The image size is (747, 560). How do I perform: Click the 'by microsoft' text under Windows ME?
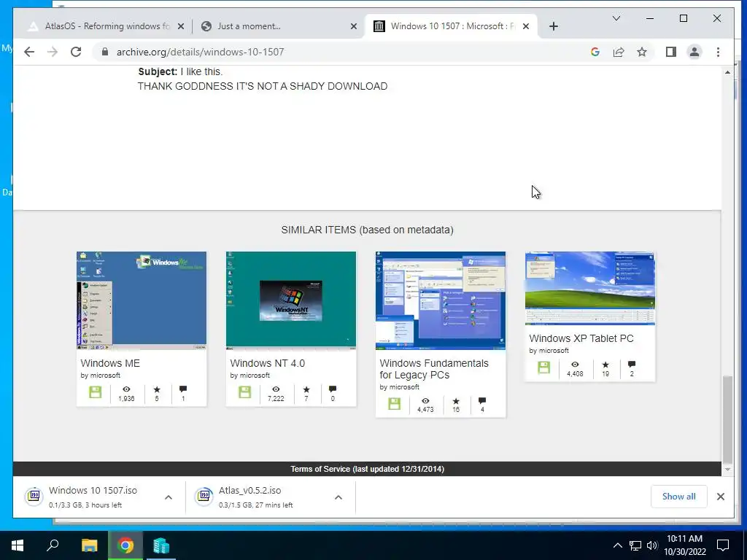click(100, 376)
